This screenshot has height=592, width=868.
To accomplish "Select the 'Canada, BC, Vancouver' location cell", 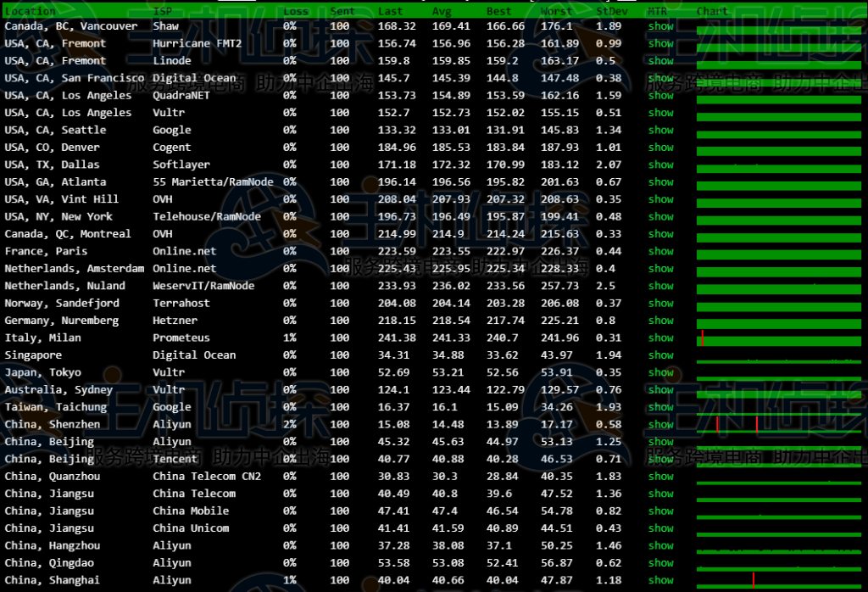I will pos(71,26).
